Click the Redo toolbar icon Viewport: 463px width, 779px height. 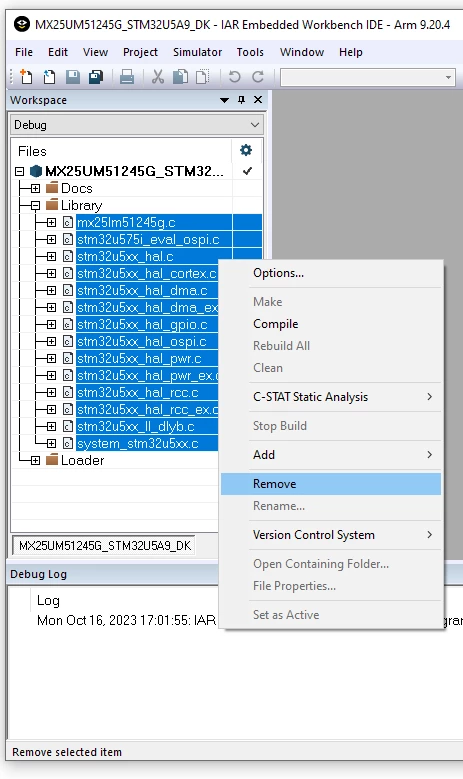[258, 77]
